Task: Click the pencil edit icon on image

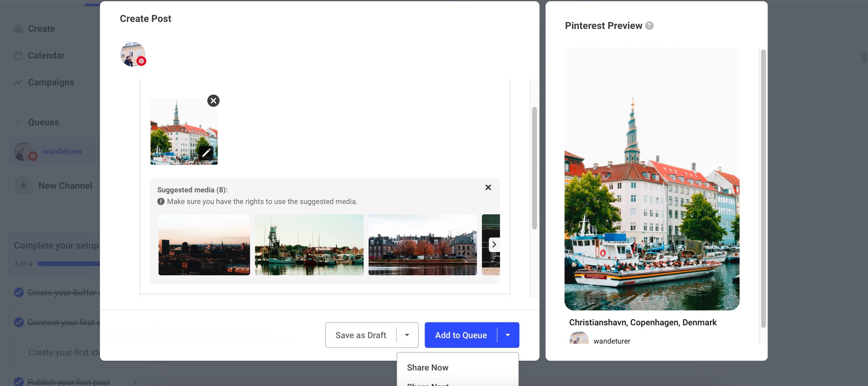Action: [x=206, y=152]
